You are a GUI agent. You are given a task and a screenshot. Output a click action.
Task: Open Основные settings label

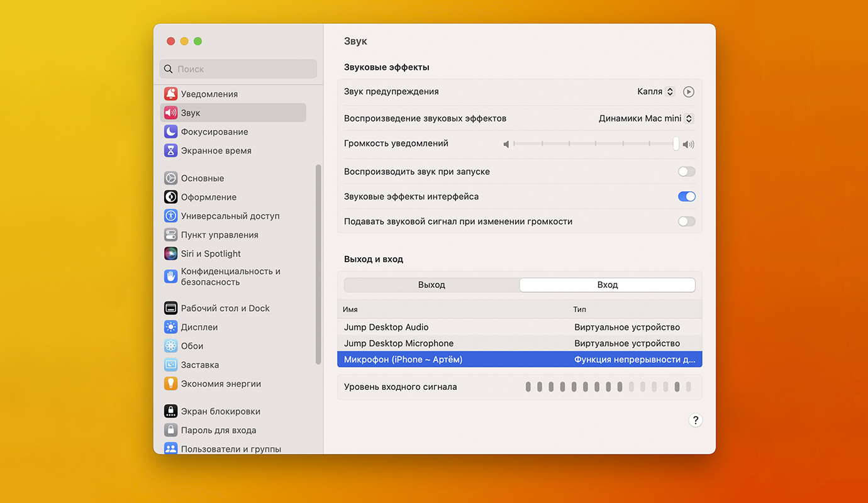pyautogui.click(x=203, y=178)
